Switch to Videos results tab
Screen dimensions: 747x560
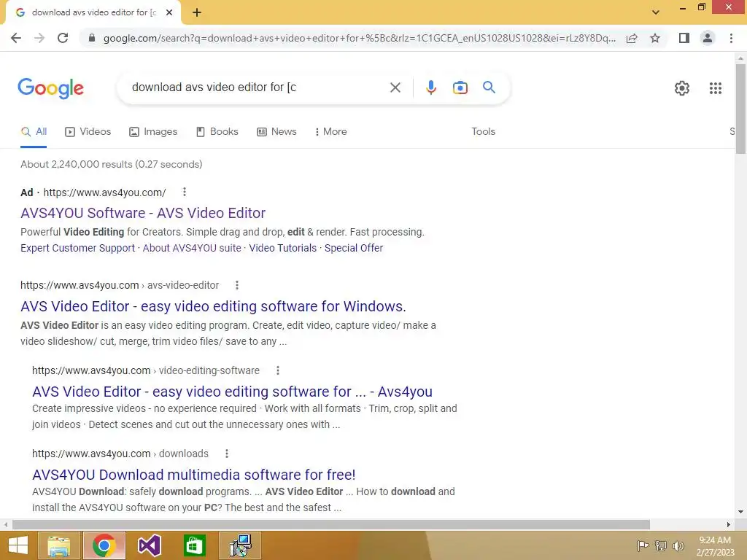88,131
